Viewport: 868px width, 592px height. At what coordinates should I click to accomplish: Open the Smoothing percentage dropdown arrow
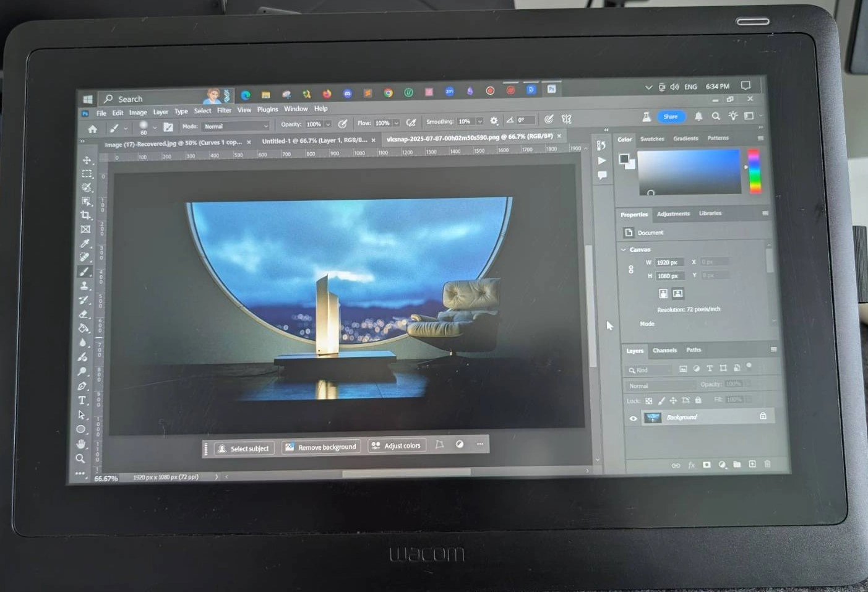coord(479,121)
